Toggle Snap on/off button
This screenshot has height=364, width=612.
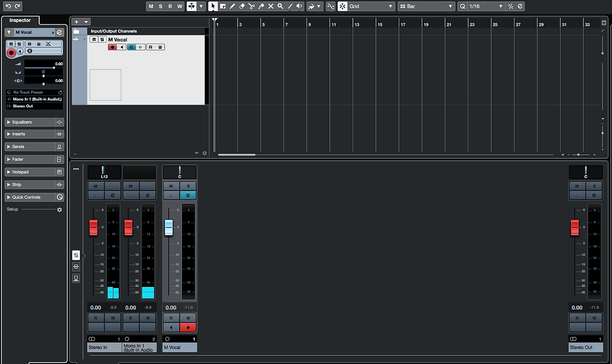point(342,6)
